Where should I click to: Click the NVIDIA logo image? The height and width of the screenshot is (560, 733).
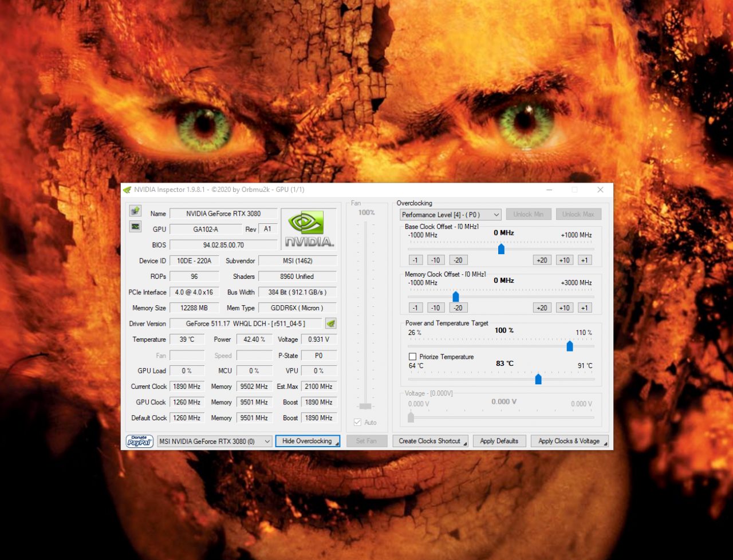tap(310, 229)
